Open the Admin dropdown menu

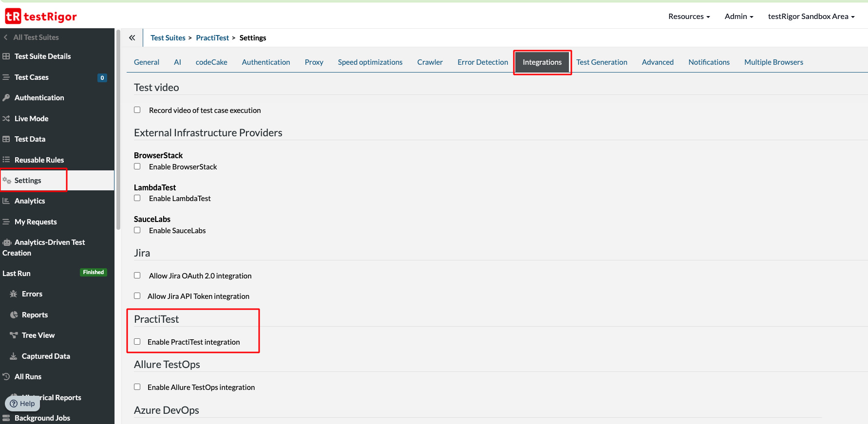739,17
